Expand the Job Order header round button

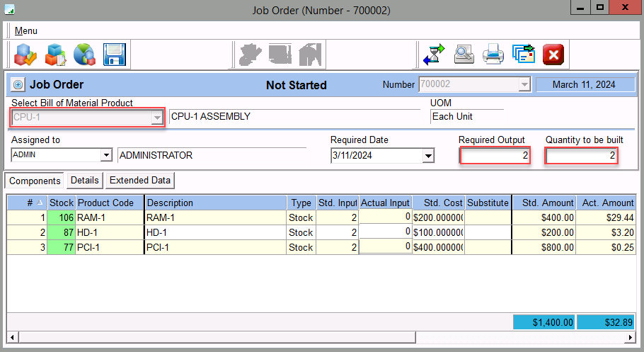[x=18, y=85]
